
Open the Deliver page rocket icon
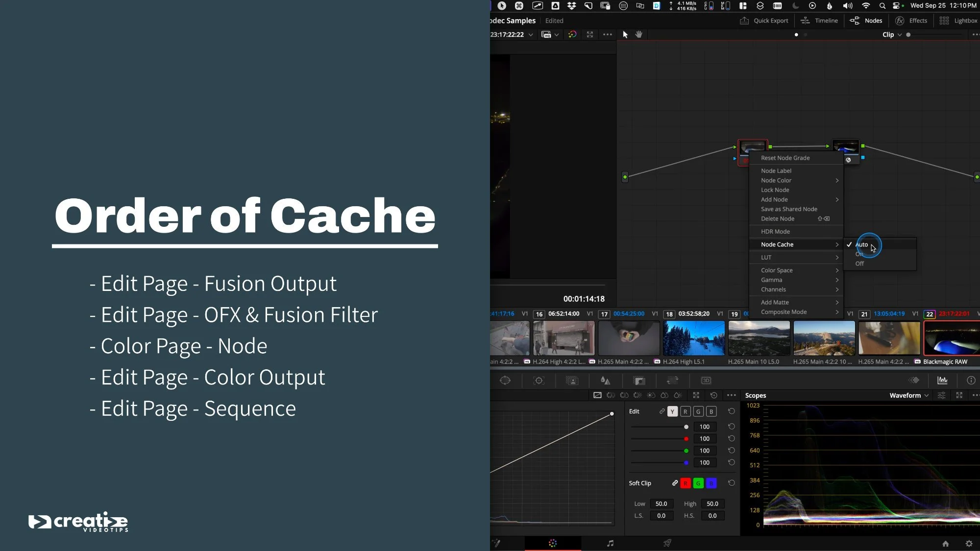tap(667, 543)
